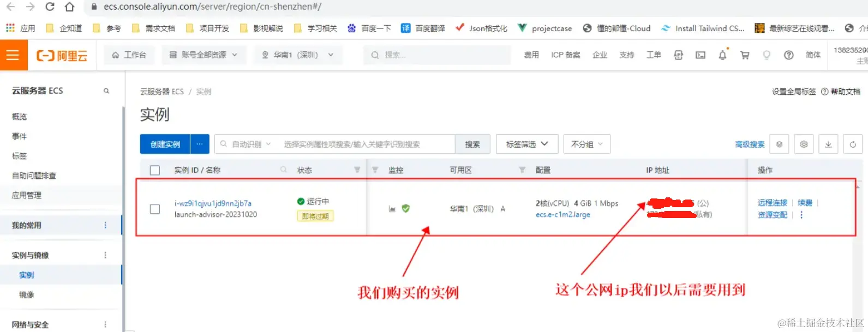
Task: Expand the 账号全部资源 resource dropdown
Action: 203,55
